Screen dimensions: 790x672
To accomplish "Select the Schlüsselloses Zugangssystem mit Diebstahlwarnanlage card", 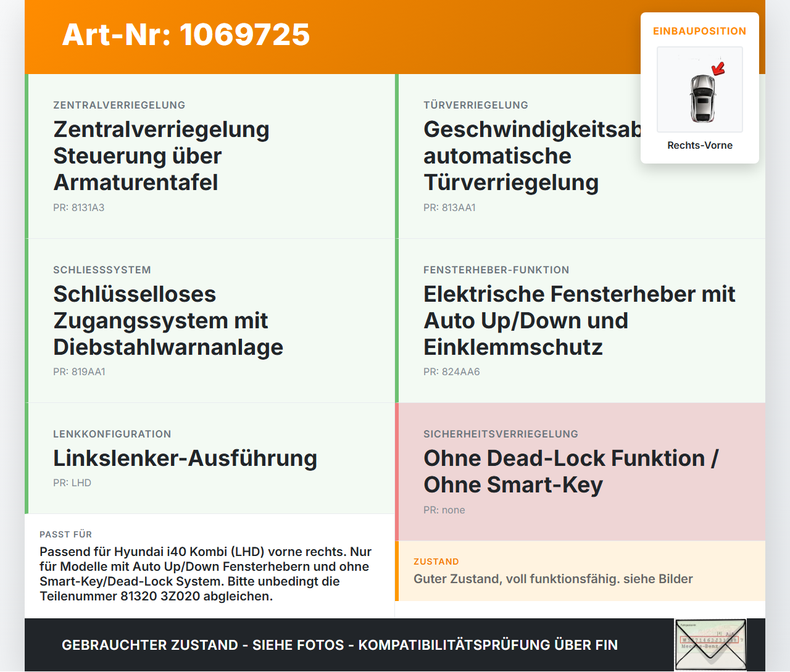I will (x=210, y=321).
